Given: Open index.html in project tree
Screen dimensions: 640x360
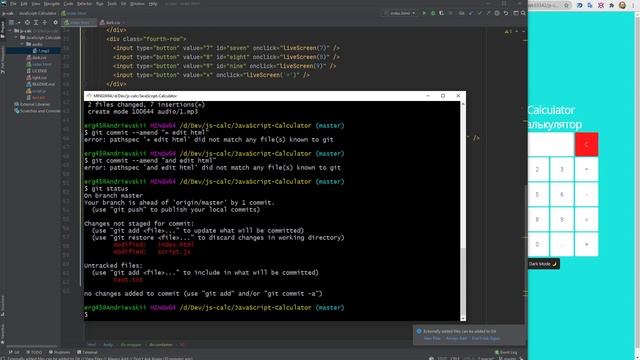Looking at the screenshot, I should click(x=39, y=64).
